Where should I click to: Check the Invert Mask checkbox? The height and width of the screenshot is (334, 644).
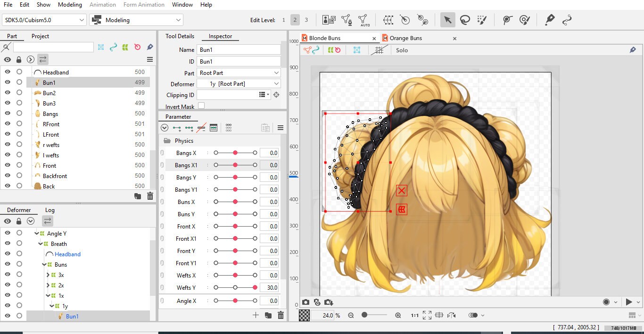click(200, 106)
